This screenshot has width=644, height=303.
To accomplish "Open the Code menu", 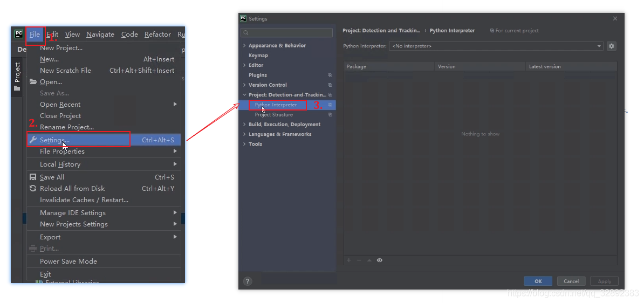I will coord(129,35).
